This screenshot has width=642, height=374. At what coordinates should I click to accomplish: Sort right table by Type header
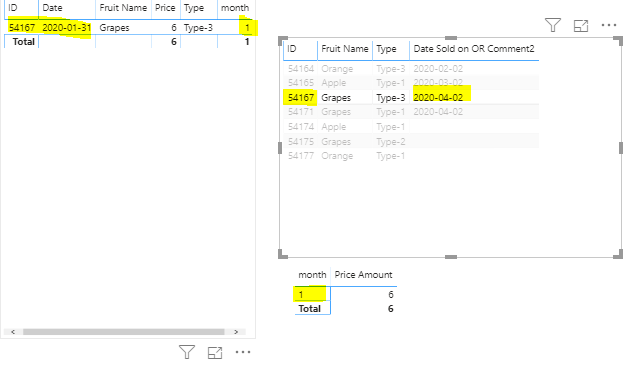[x=386, y=49]
